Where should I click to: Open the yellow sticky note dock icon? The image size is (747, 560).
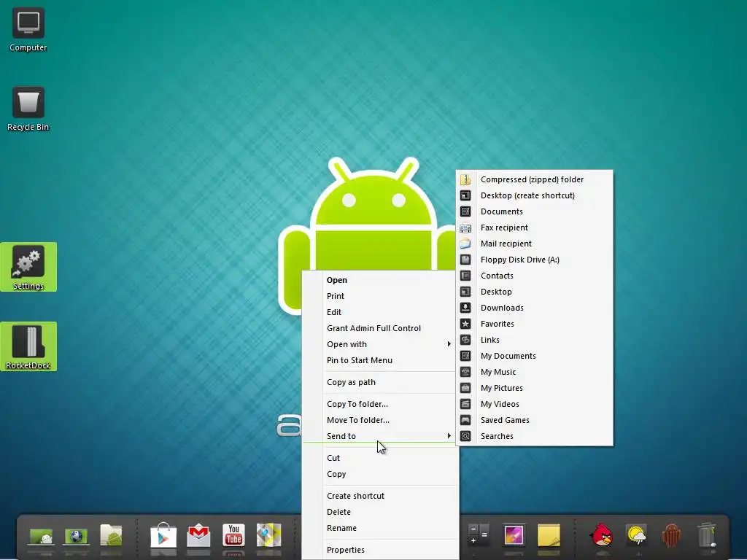click(549, 534)
